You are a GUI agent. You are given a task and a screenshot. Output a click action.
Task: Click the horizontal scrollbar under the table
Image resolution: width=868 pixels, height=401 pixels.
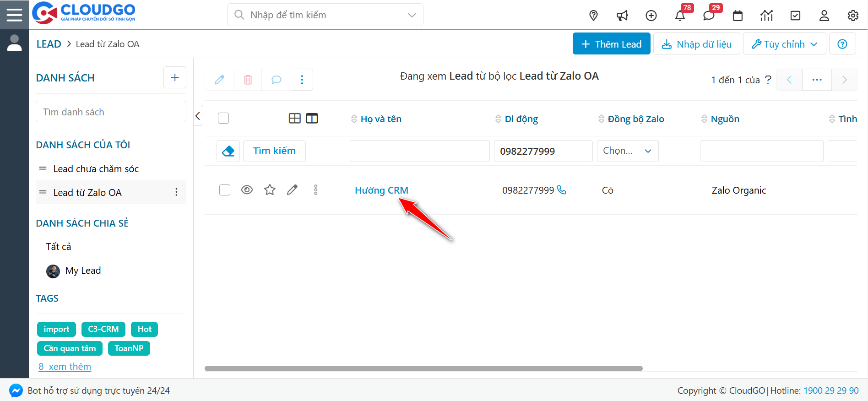[x=423, y=368]
